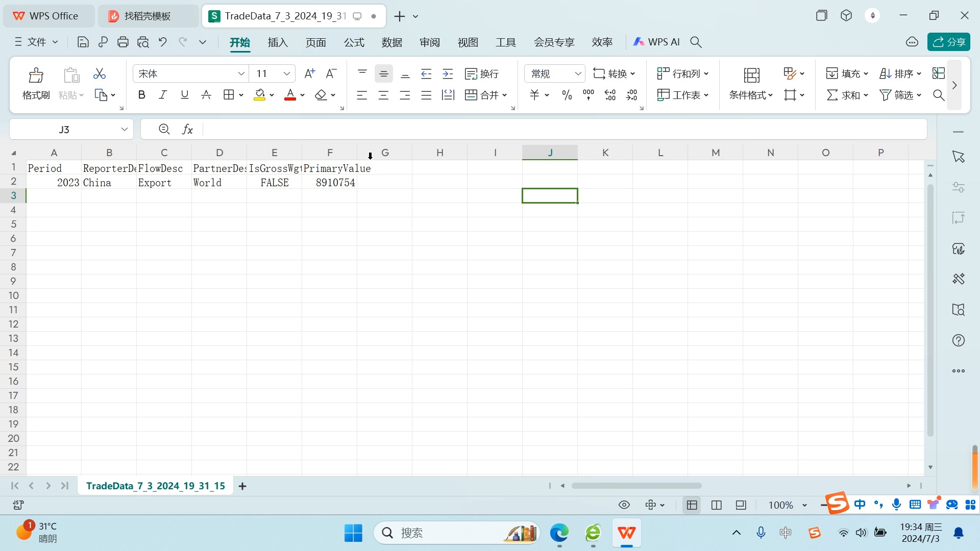The height and width of the screenshot is (551, 980).
Task: Increase font size with A+ icon
Action: point(309,74)
